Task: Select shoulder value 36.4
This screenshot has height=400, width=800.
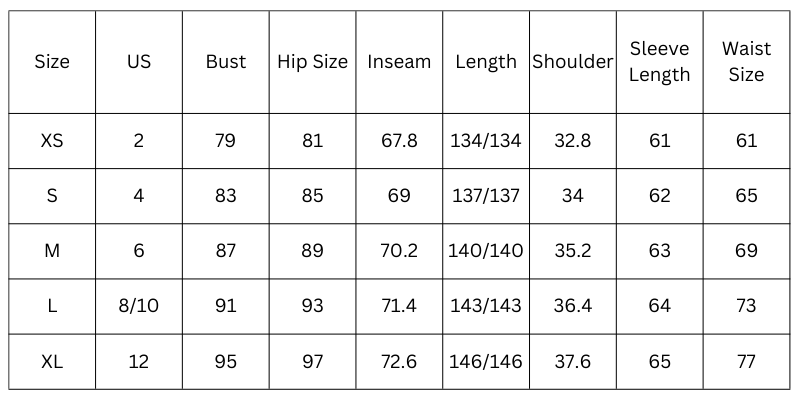Action: coord(572,306)
